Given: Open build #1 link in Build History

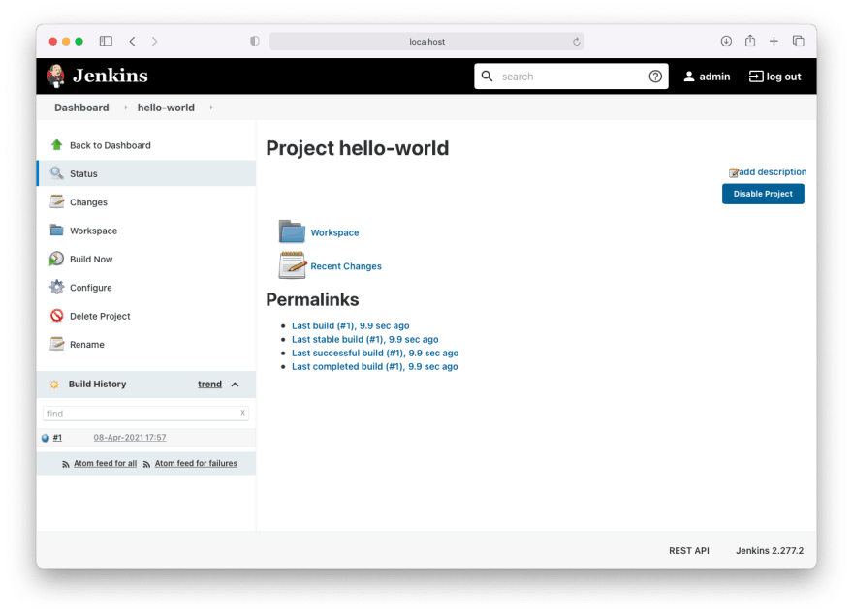Looking at the screenshot, I should tap(57, 437).
